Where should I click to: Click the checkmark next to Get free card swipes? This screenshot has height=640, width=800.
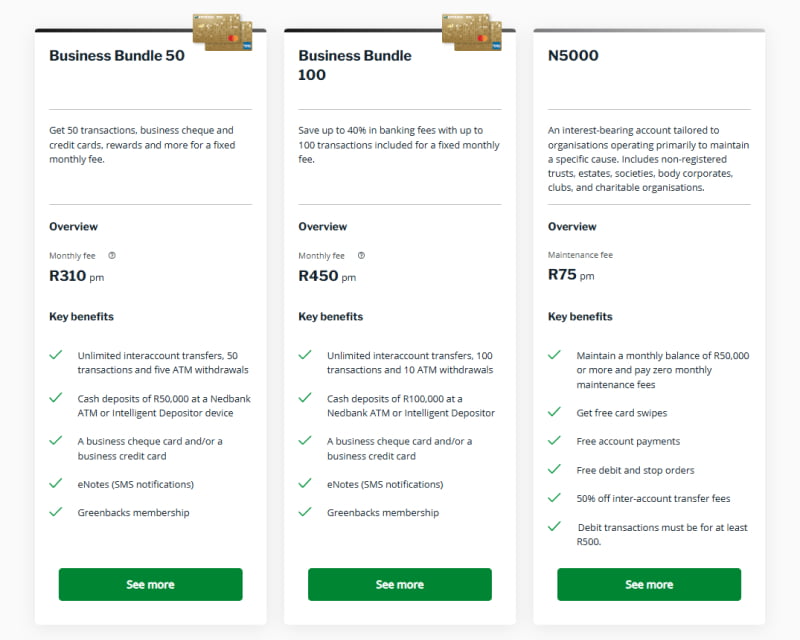pyautogui.click(x=554, y=411)
